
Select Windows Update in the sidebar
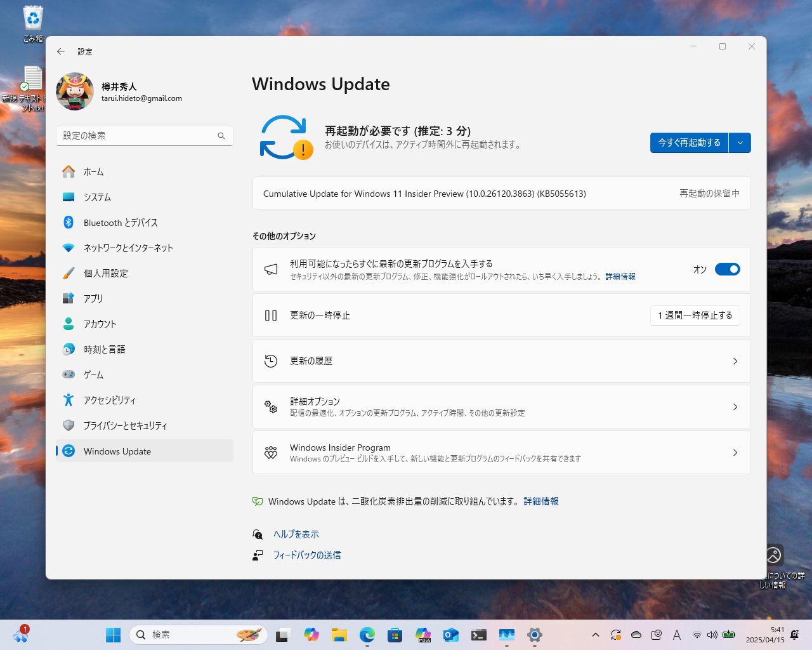click(117, 451)
